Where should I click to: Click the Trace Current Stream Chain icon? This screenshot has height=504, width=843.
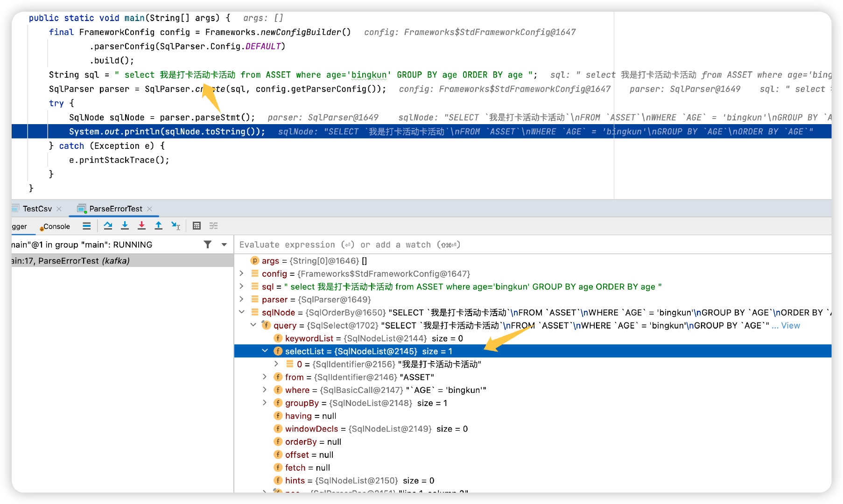[213, 226]
